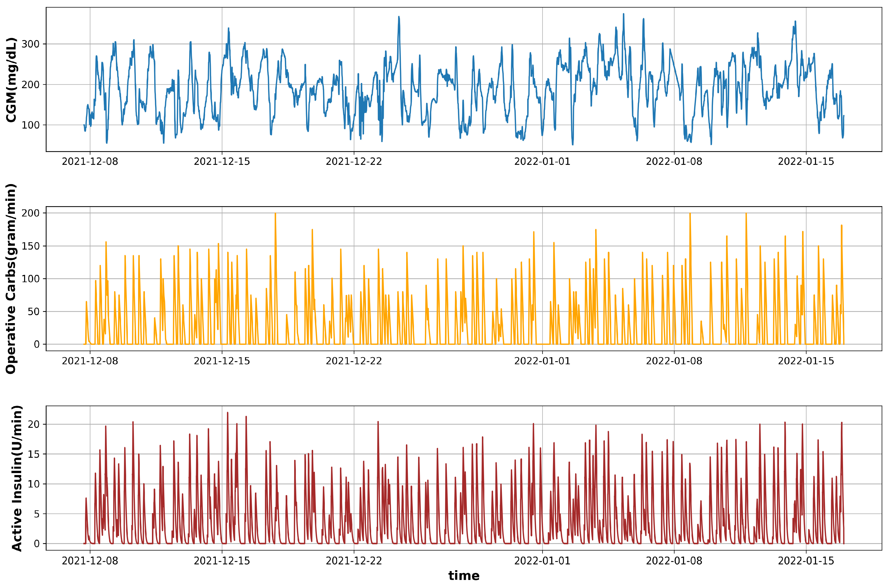Click the 200 tick on CGM y-axis

pos(30,85)
